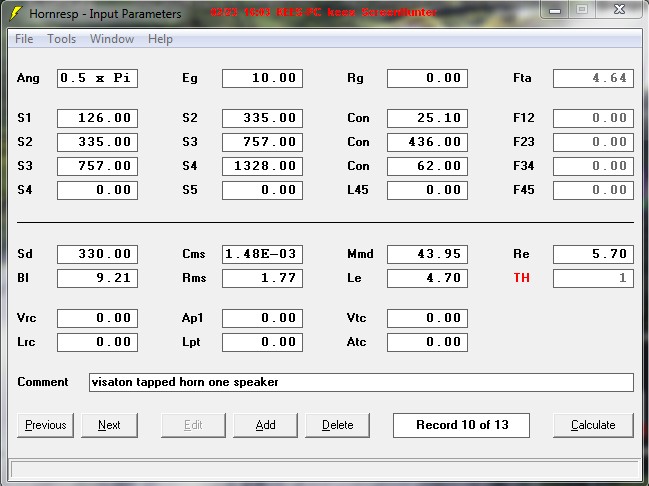Click the Con field with 25.10
This screenshot has width=649, height=486.
pyautogui.click(x=428, y=118)
